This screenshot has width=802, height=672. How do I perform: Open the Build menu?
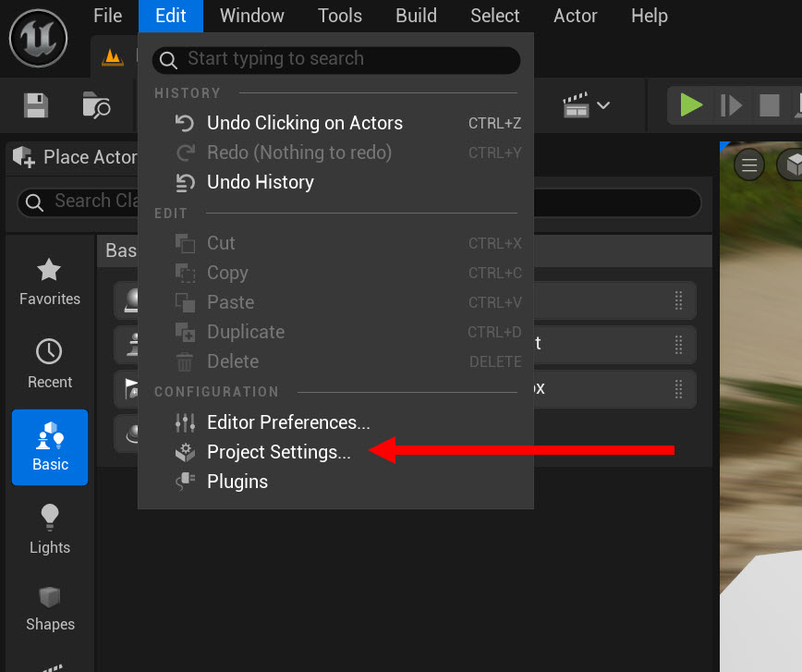tap(417, 16)
